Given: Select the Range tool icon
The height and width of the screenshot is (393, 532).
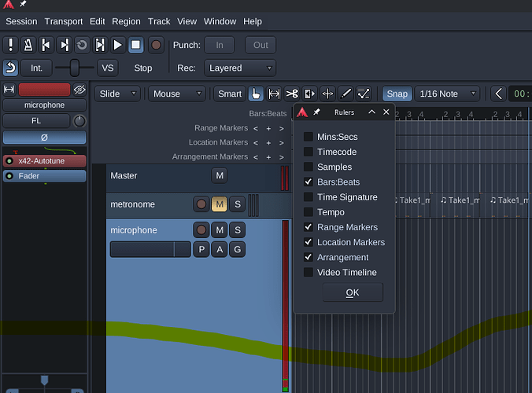Looking at the screenshot, I should click(274, 94).
